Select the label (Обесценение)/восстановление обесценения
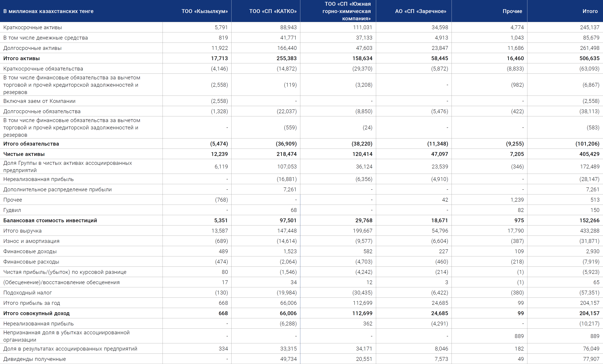Image resolution: width=603 pixels, height=364 pixels. (61, 282)
